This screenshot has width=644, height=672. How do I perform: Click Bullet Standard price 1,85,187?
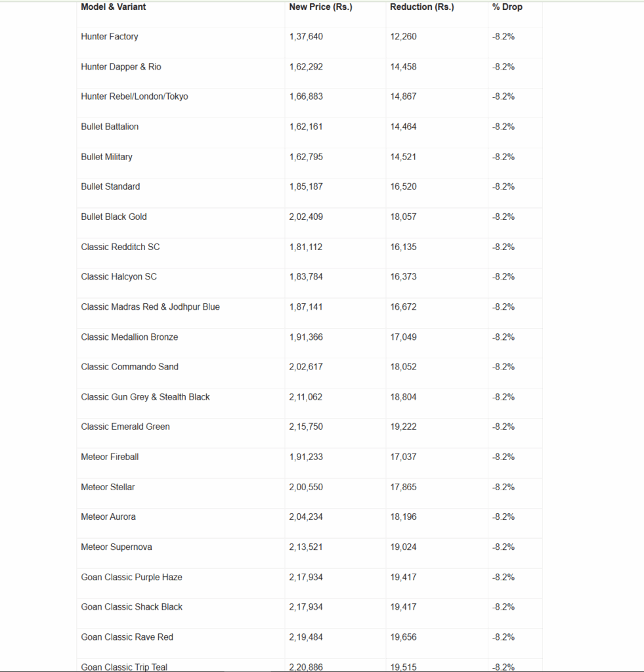point(306,186)
